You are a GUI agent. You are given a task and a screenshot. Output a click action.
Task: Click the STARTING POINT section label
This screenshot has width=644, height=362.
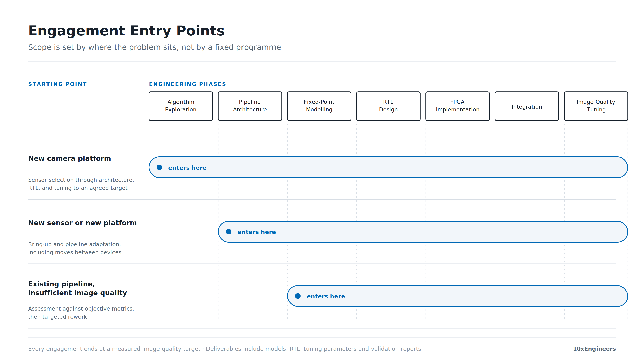[58, 84]
